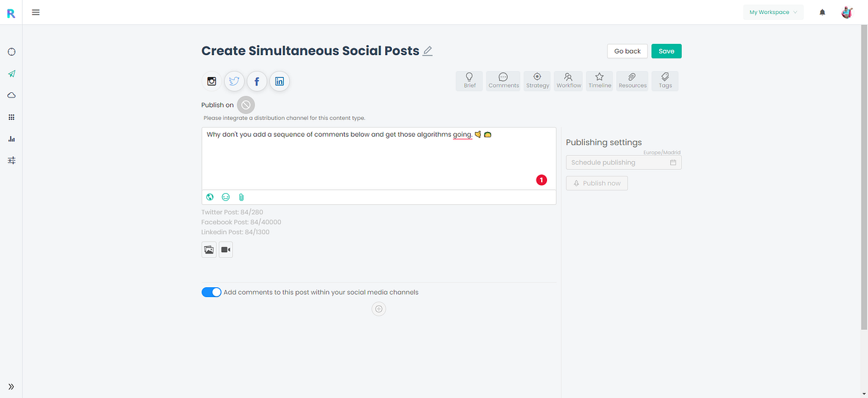Open the Timeline tab
This screenshot has height=398, width=868.
[x=599, y=81]
